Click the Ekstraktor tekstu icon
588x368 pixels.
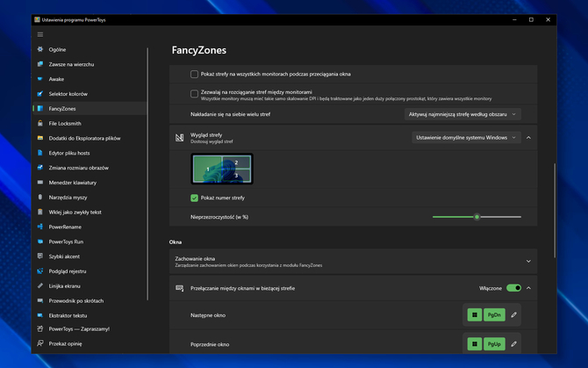pos(40,315)
